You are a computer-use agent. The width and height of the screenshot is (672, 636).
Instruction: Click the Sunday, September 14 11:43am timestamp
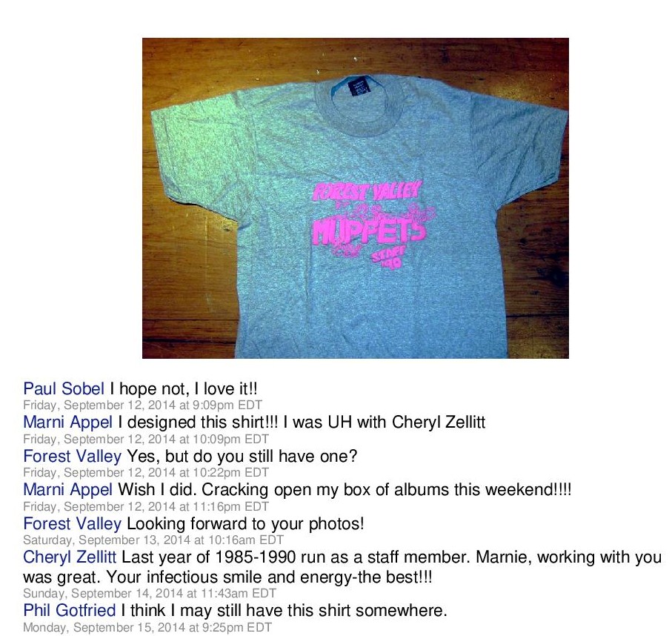pos(150,593)
